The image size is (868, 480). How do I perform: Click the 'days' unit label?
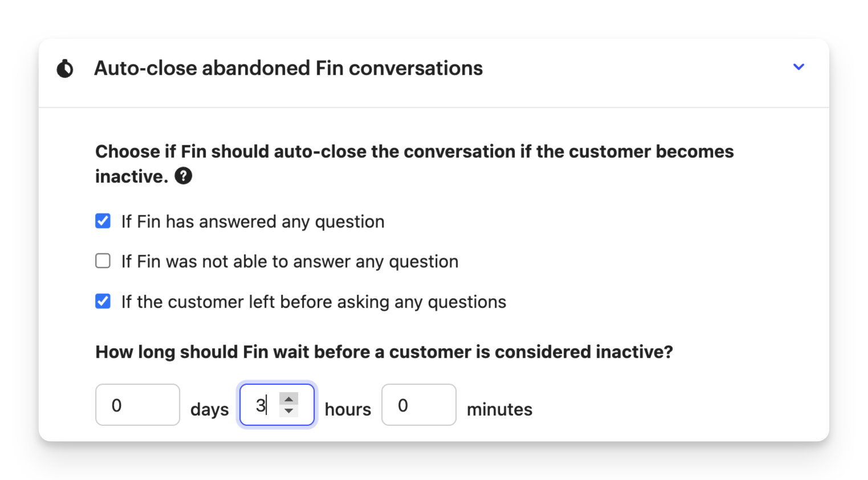(210, 409)
